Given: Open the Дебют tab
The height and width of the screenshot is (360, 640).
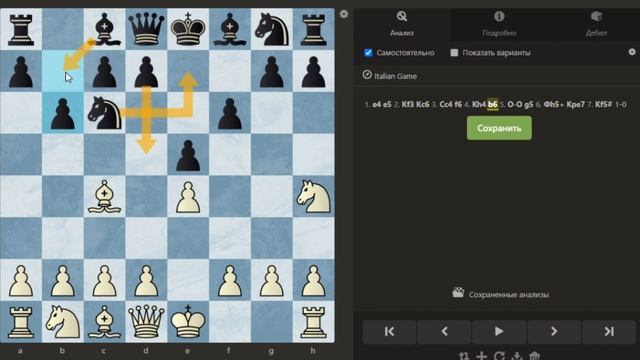Looking at the screenshot, I should [596, 24].
